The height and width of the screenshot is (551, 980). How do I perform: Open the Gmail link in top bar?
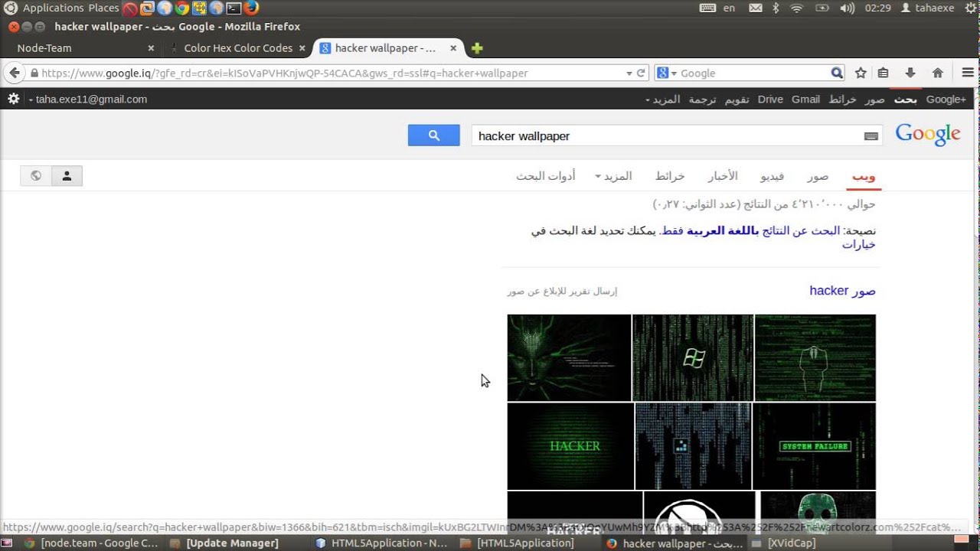tap(805, 99)
